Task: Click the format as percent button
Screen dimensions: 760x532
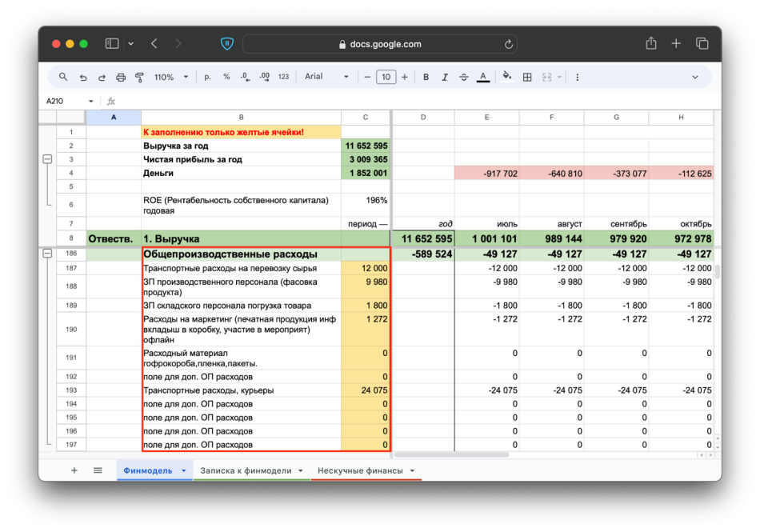Action: tap(226, 77)
